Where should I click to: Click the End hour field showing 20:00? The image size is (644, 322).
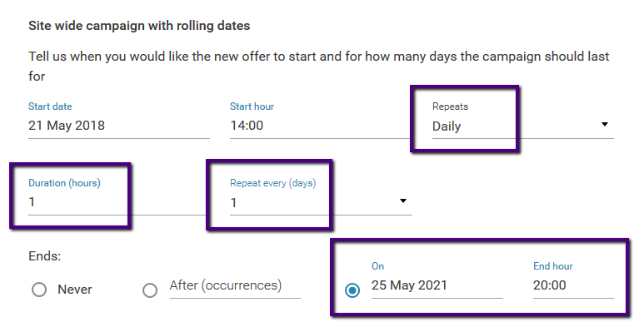[x=573, y=285]
